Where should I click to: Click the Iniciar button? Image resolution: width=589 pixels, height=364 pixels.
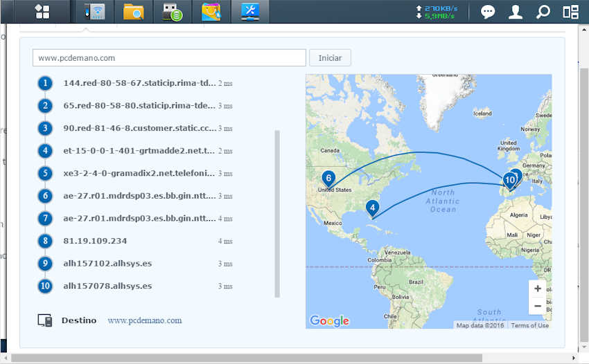coord(330,58)
